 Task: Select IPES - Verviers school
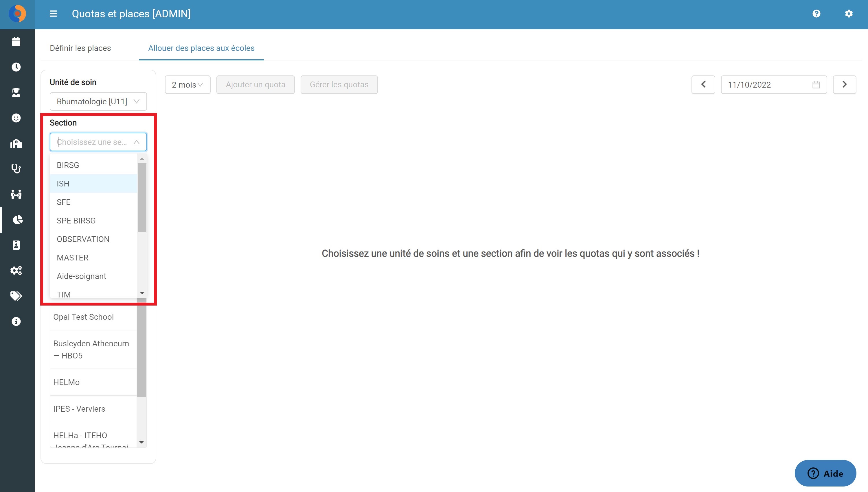[93, 409]
